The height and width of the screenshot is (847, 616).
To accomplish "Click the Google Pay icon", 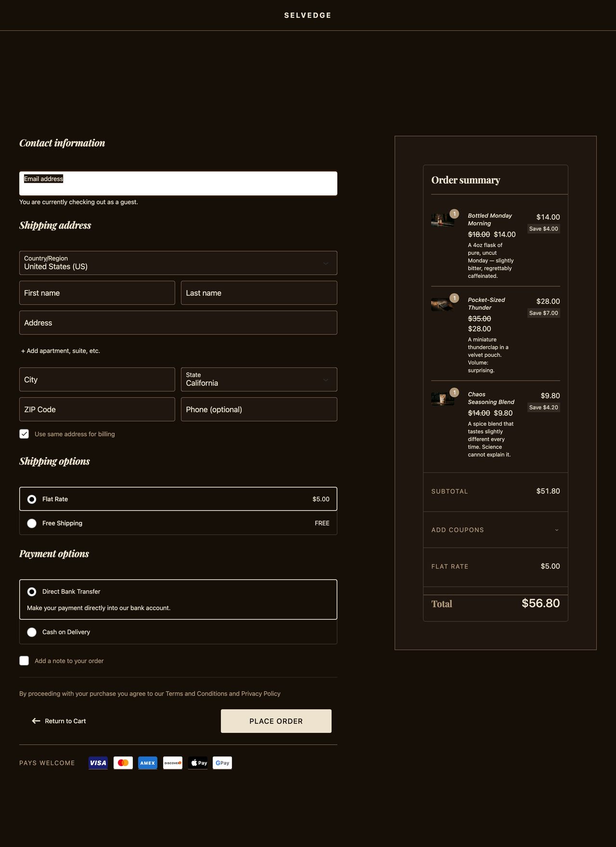I will pos(222,763).
